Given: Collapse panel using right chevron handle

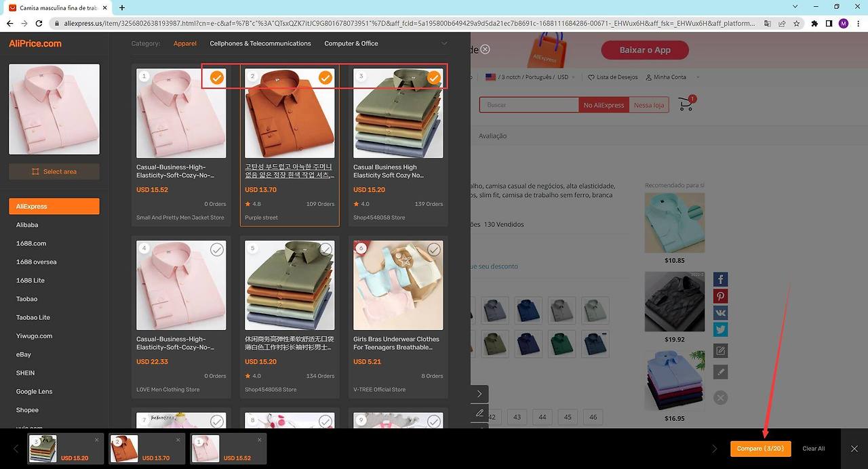Looking at the screenshot, I should (x=479, y=394).
